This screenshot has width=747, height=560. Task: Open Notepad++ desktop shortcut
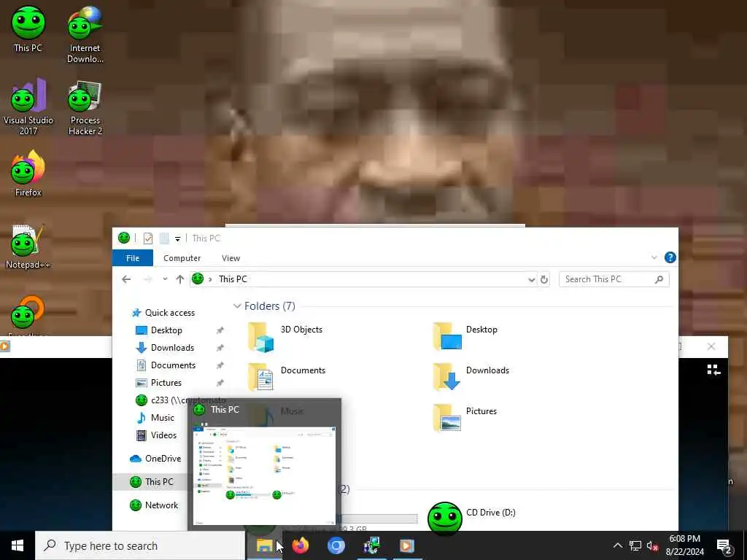(x=28, y=246)
